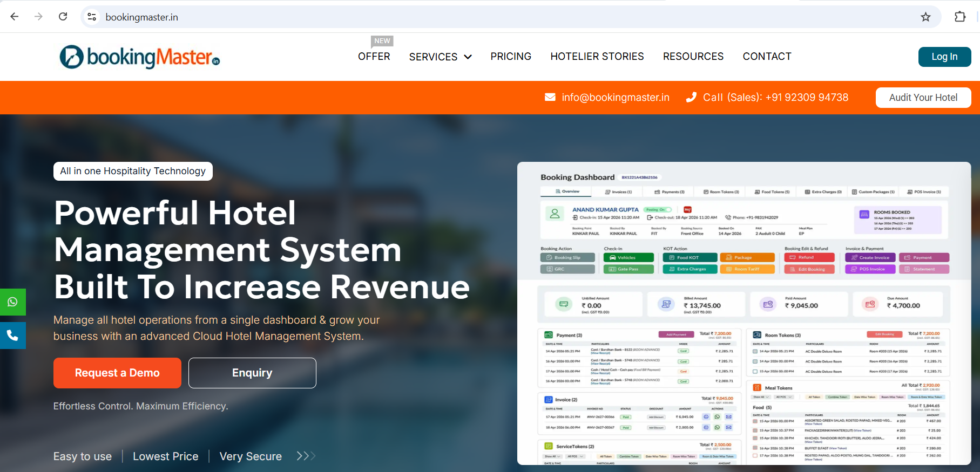Open the Custom Packages (1) dashboard tab

(x=873, y=192)
